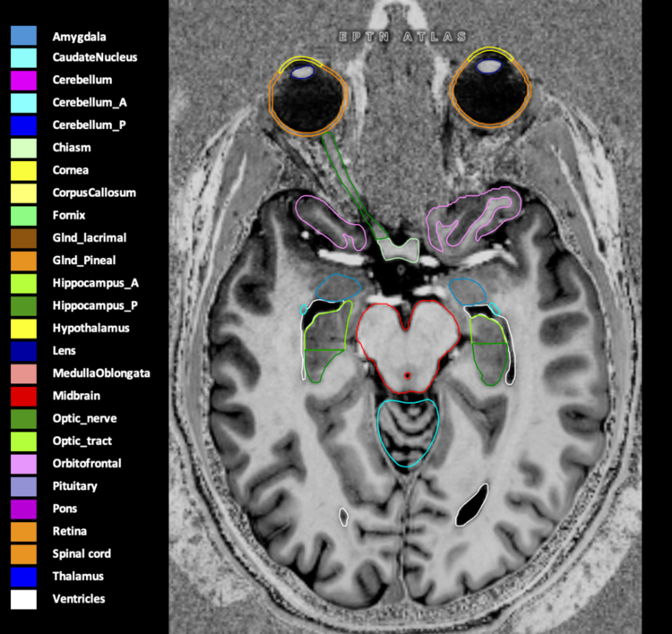
Task: Pick the Retina orange swatch
Action: 23,532
